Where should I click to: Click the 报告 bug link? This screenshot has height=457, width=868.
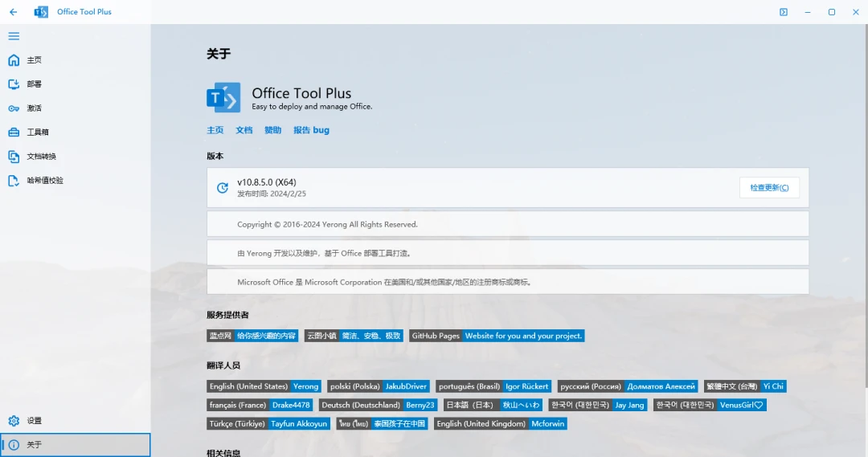coord(311,130)
